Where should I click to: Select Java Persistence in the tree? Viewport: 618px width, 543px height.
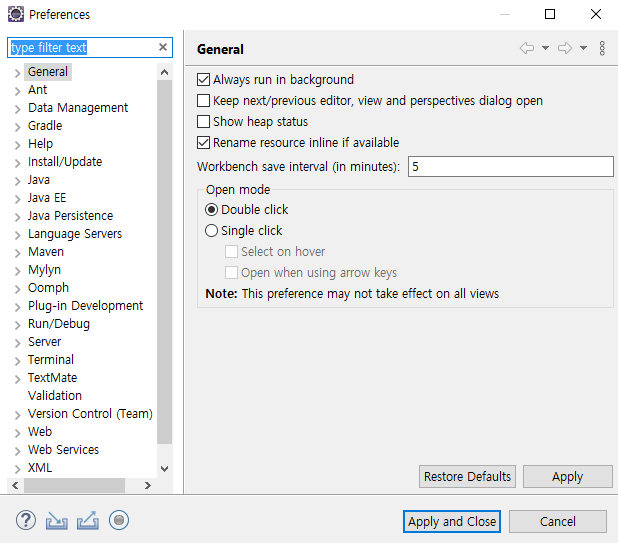point(71,216)
